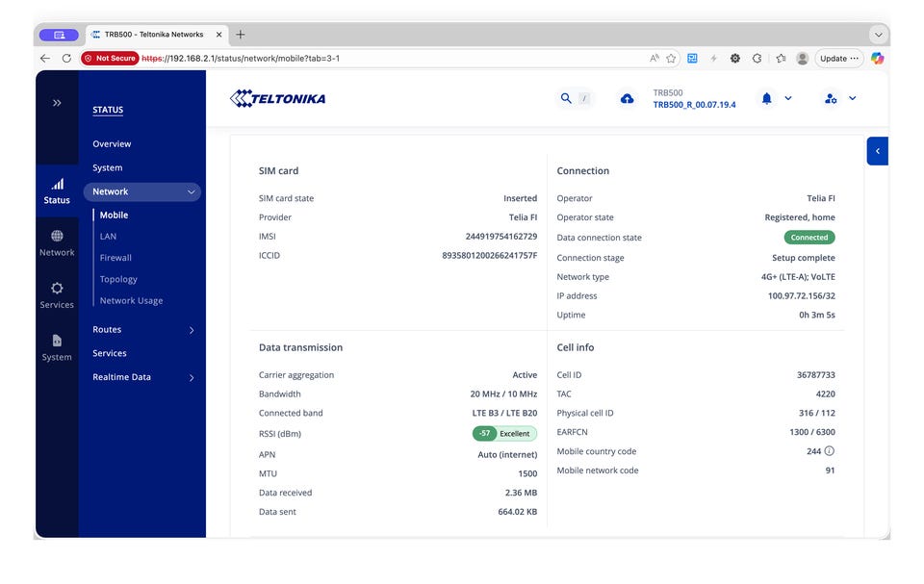Select the APN value Auto (internet)
The height and width of the screenshot is (584, 924).
pos(507,454)
